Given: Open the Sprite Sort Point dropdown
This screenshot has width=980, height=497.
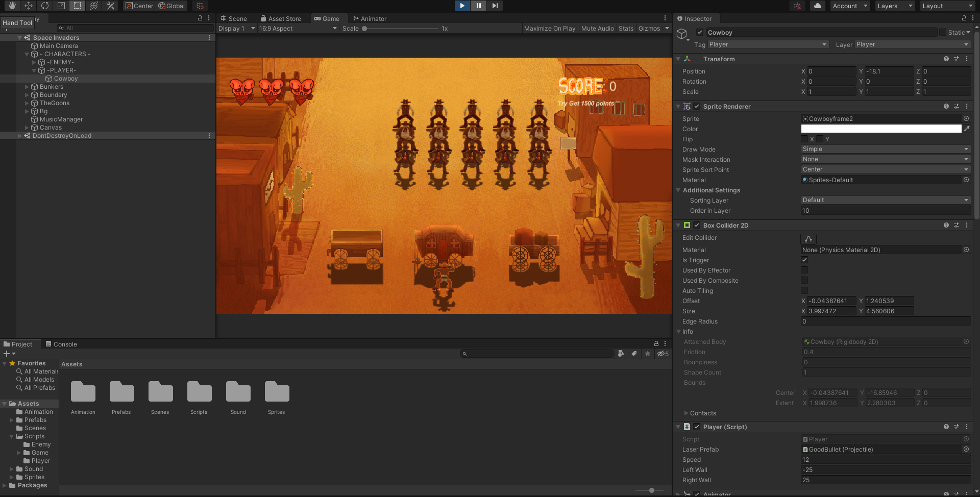Looking at the screenshot, I should click(886, 169).
